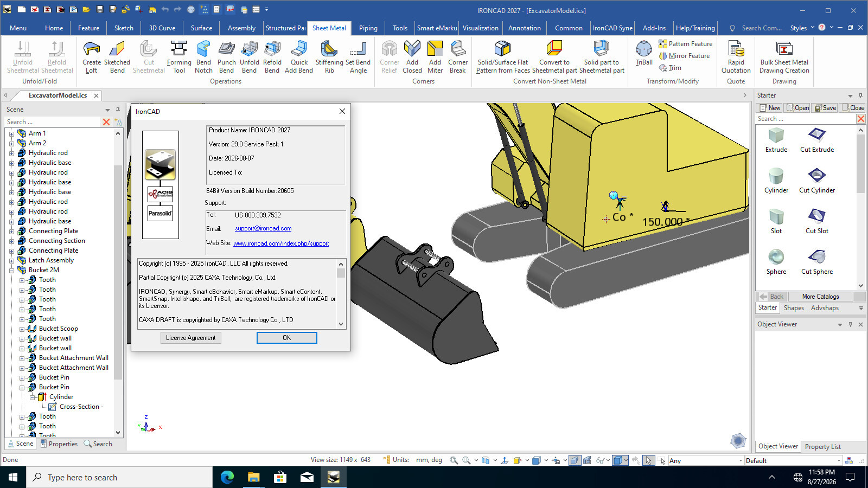Screen dimensions: 868x488
Task: Open the Set Bend Angle tool
Action: point(358,57)
